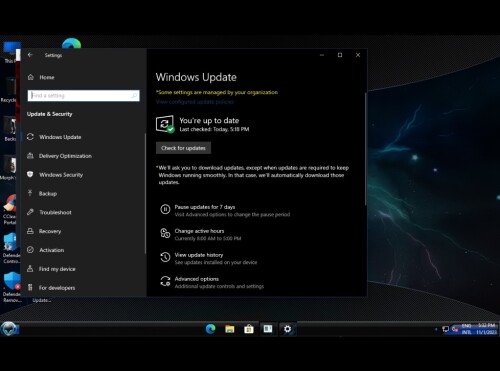Click the Activation checkmark icon

(x=30, y=250)
